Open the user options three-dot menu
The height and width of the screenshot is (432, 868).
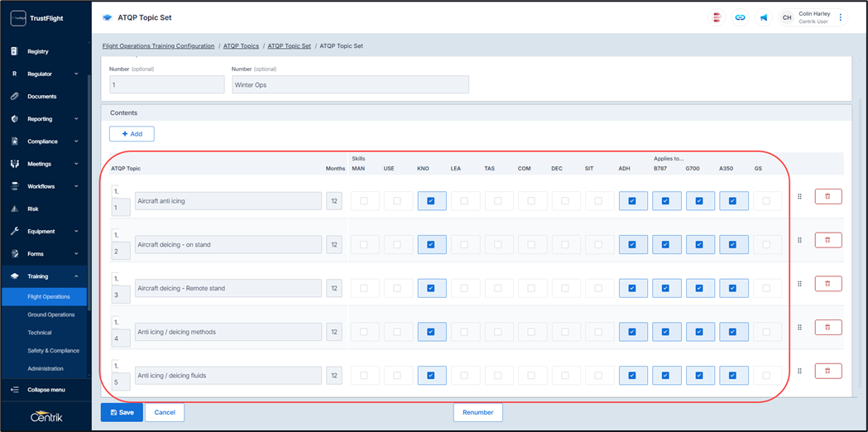point(841,17)
